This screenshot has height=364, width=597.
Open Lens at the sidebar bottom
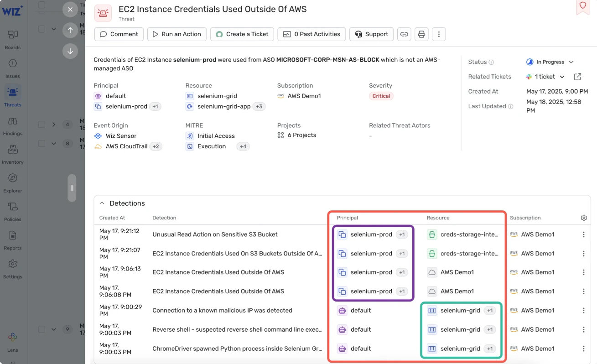pos(13,342)
